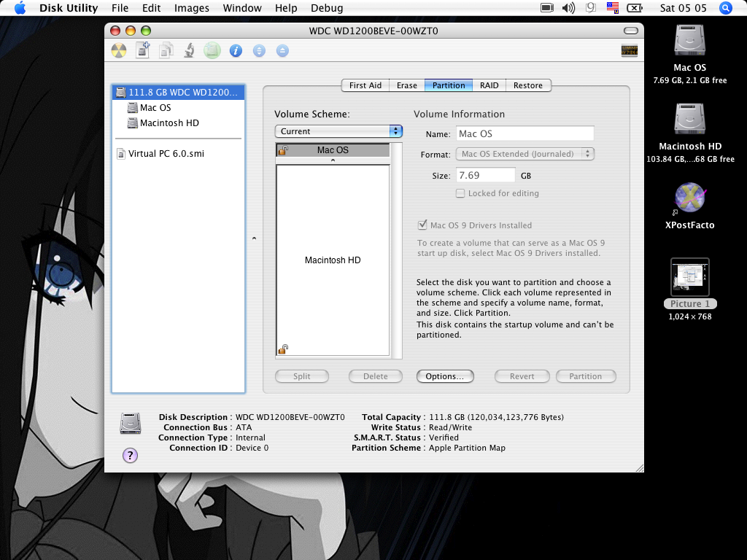Open the Debug menu
The width and height of the screenshot is (747, 560).
click(327, 8)
